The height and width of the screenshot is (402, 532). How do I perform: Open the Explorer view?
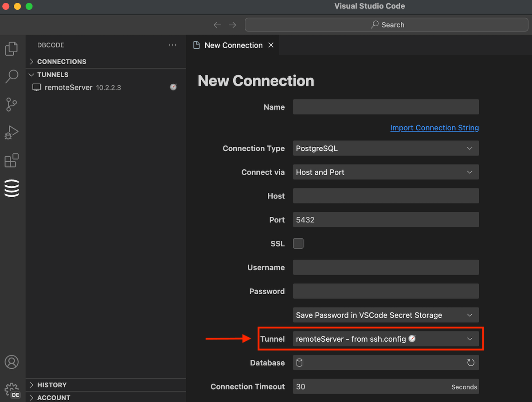(x=12, y=49)
